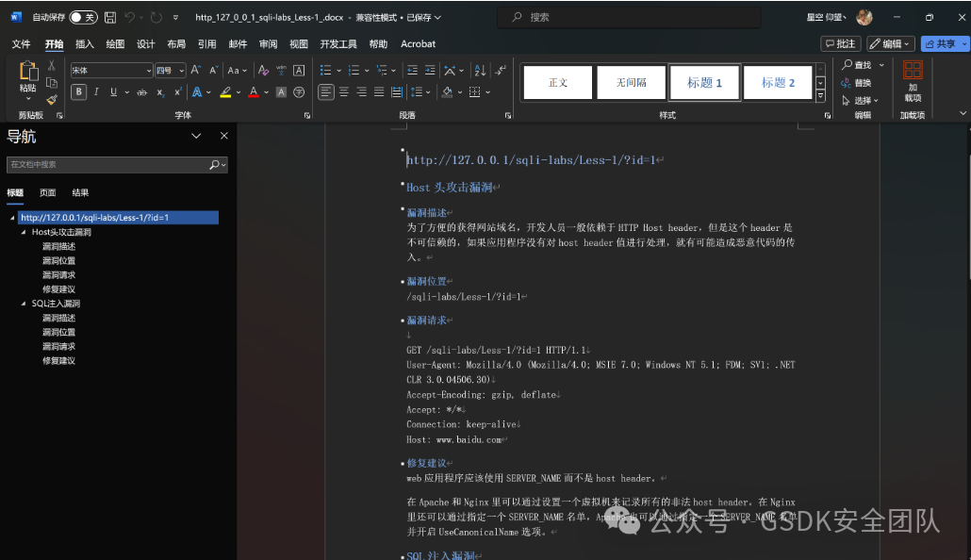This screenshot has width=971, height=560.
Task: Click the Enclosed Character circle icon
Action: click(x=299, y=92)
